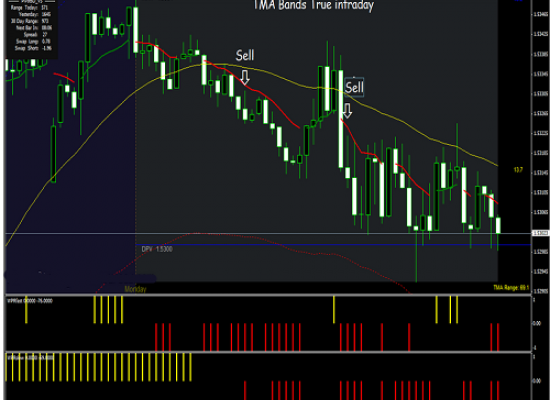
Task: Click the current price tag on scale
Action: [x=541, y=233]
